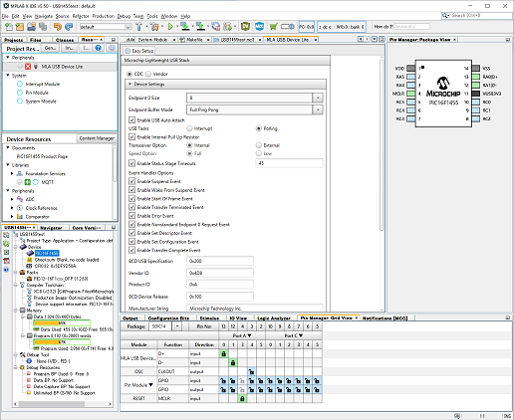Switch to the Projects tab
Image resolution: width=514 pixels, height=420 pixels.
[x=13, y=40]
